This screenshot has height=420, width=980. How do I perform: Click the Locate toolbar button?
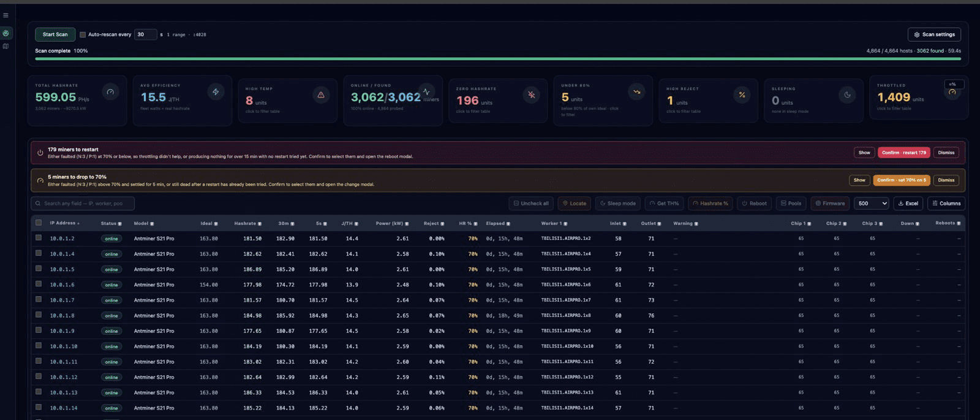[x=575, y=204]
